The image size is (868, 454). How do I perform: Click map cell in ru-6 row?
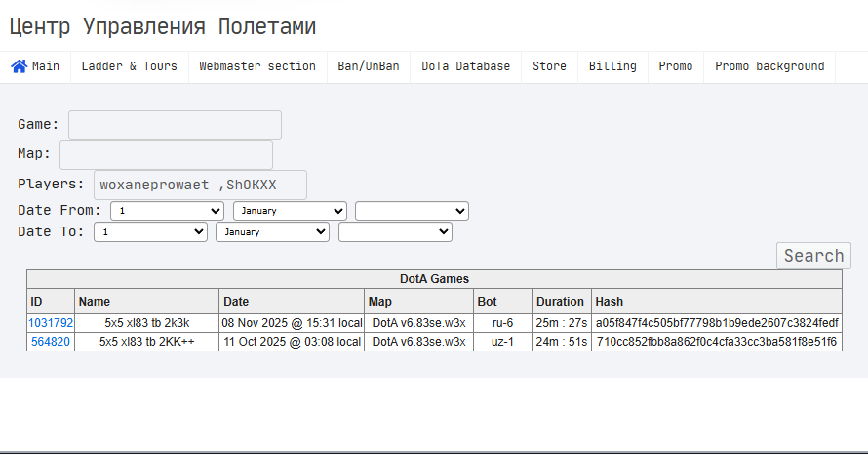click(419, 323)
